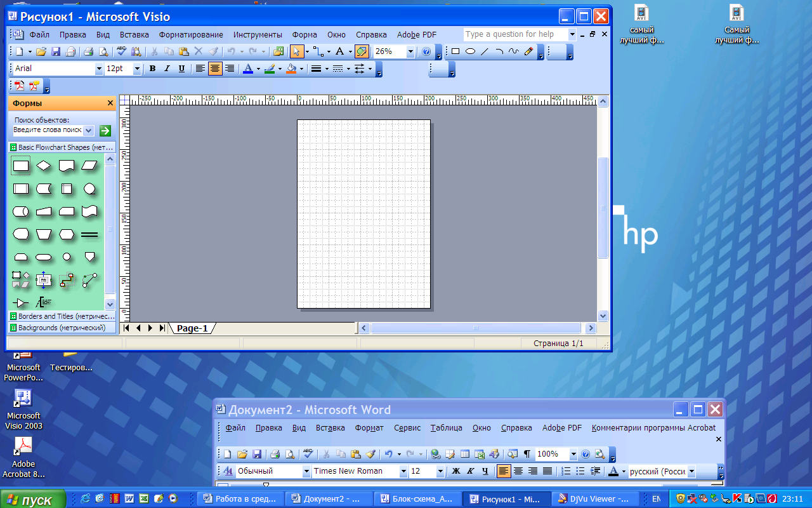Select the Rectangle drawing tool
This screenshot has width=812, height=508.
pyautogui.click(x=455, y=51)
